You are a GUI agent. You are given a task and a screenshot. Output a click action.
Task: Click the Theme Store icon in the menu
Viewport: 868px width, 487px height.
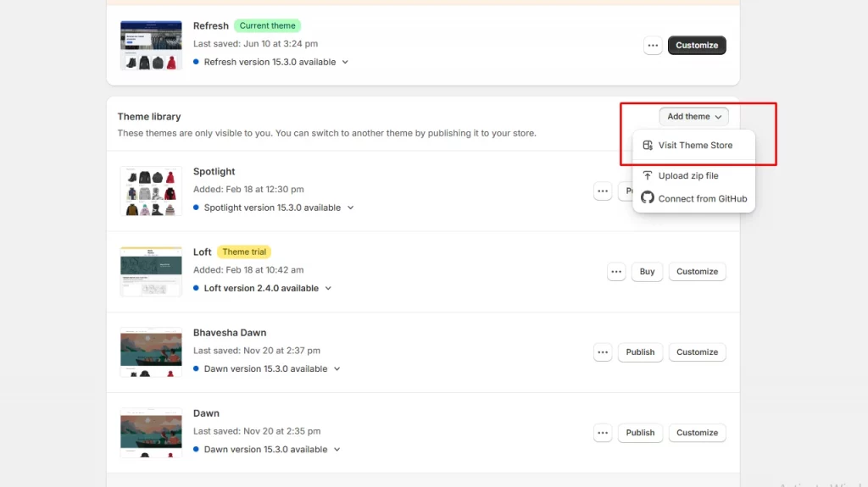pos(647,145)
